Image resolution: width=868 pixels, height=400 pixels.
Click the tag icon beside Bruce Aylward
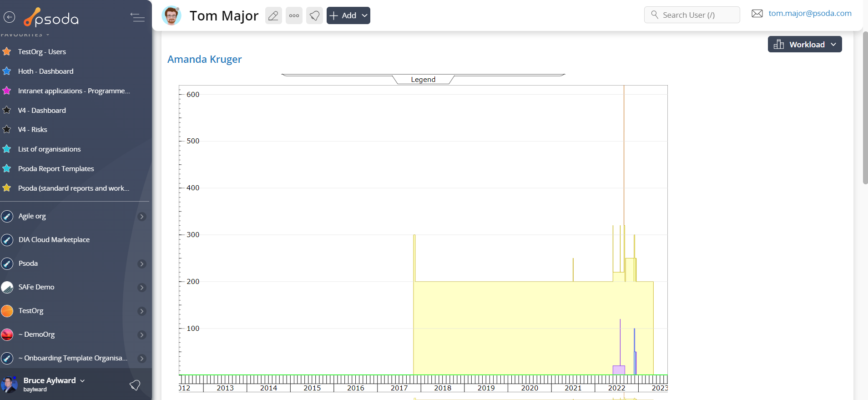click(x=135, y=385)
